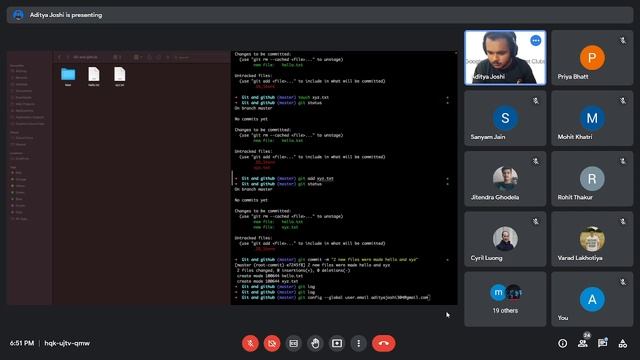Raise your hand
Viewport: 640px width, 360px height.
tap(315, 343)
